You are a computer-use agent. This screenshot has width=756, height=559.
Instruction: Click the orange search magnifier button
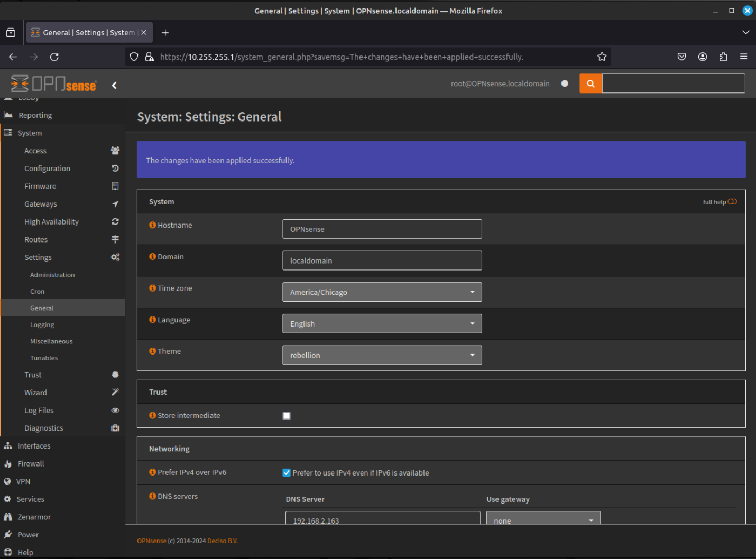(x=591, y=83)
